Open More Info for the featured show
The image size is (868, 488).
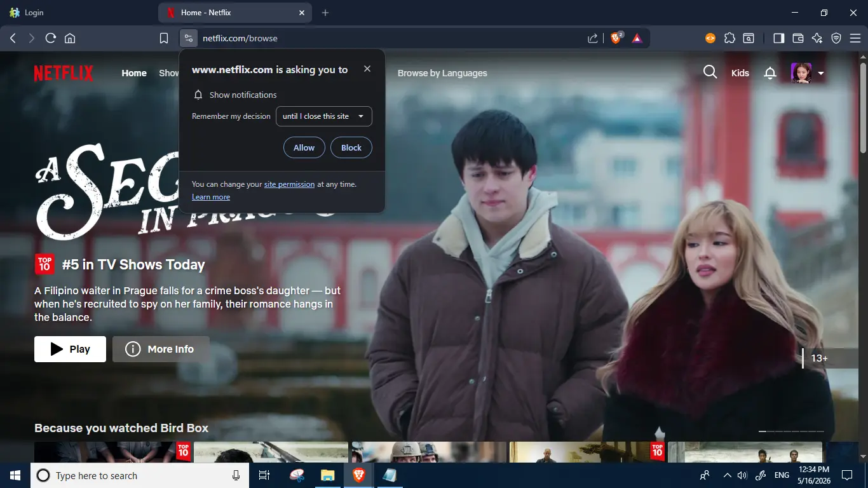pos(161,349)
